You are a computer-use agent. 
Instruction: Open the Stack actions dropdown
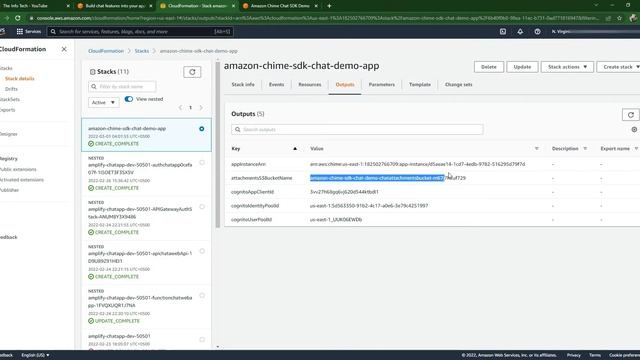click(567, 67)
